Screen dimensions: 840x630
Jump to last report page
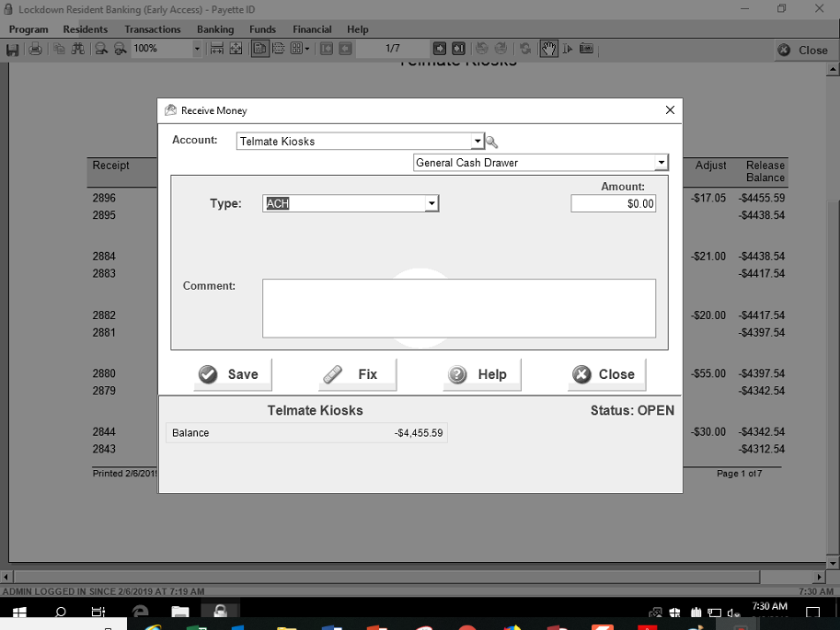pyautogui.click(x=458, y=49)
